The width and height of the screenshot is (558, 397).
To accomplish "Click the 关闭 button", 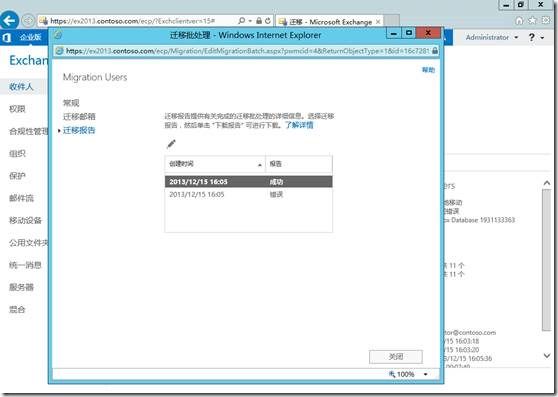I will 396,356.
